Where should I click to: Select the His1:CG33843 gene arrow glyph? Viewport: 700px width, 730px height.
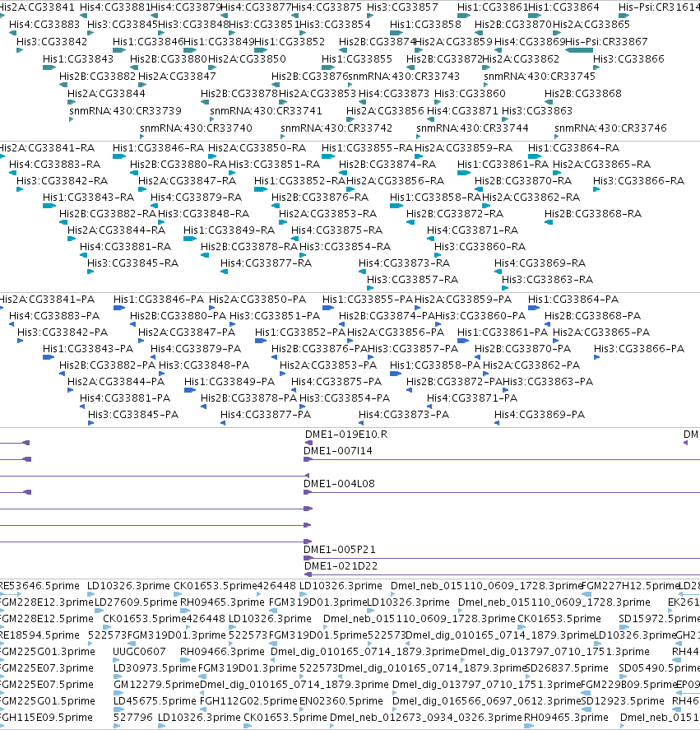49,67
